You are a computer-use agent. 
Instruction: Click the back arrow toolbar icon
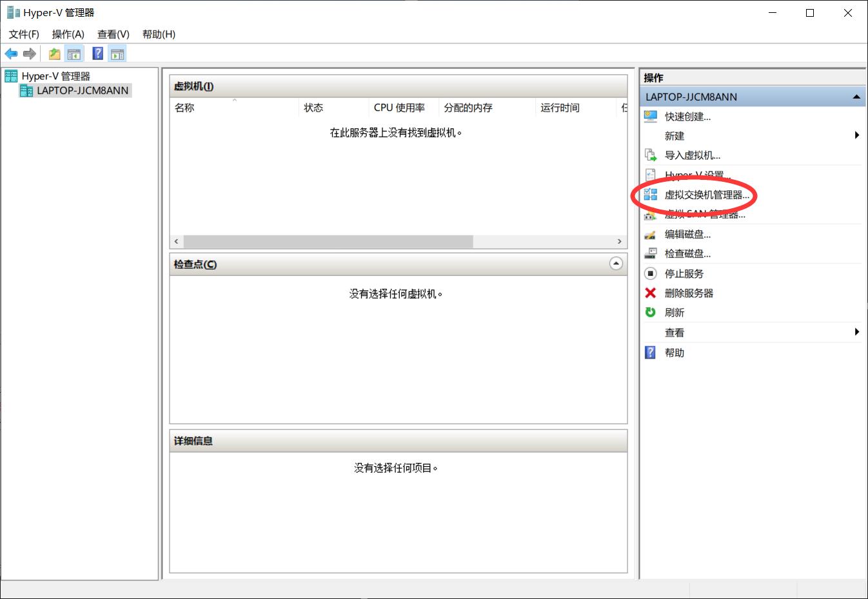pos(11,54)
